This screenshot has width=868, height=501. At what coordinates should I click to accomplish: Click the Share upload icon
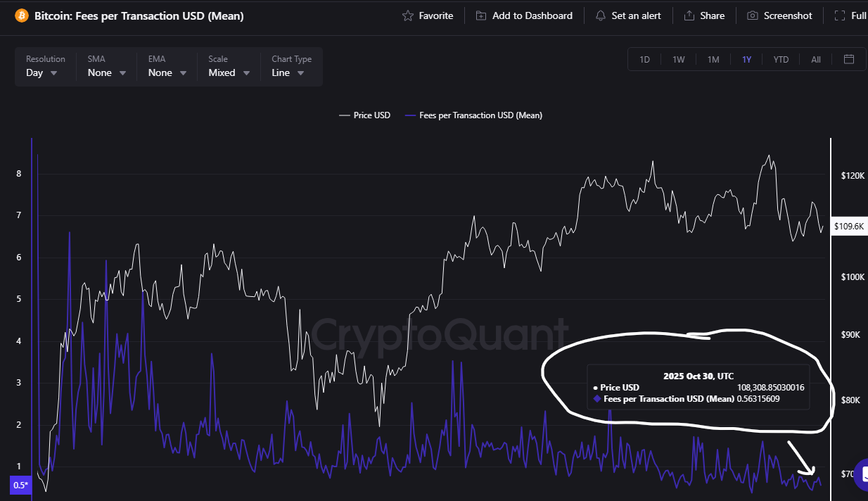tap(689, 15)
